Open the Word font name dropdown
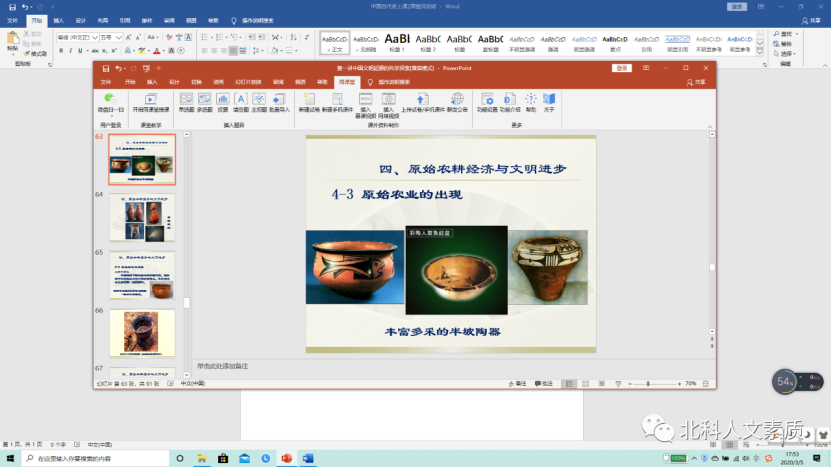Image resolution: width=831 pixels, height=468 pixels. [93, 36]
